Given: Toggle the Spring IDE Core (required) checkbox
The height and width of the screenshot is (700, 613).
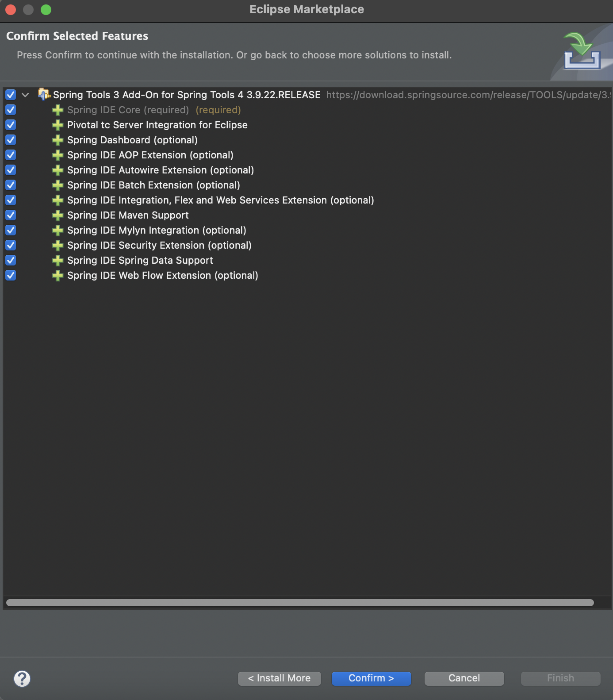Looking at the screenshot, I should click(11, 110).
